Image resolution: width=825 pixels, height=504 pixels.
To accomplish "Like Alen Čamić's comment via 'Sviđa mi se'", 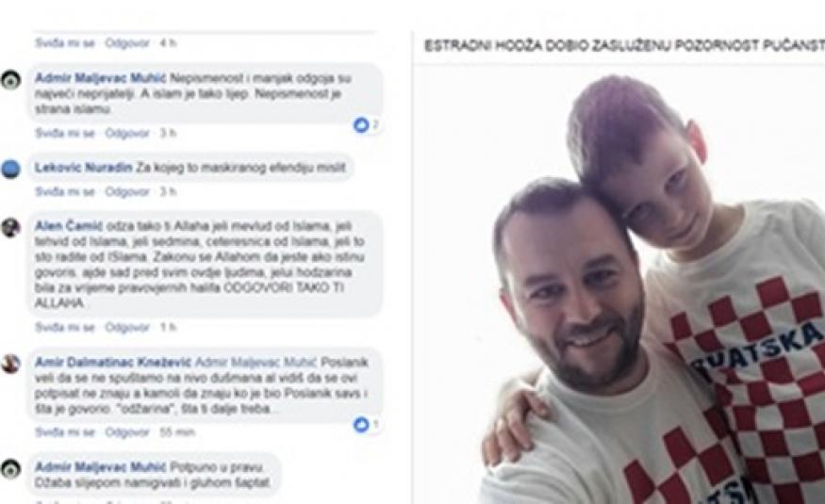I will click(x=64, y=328).
